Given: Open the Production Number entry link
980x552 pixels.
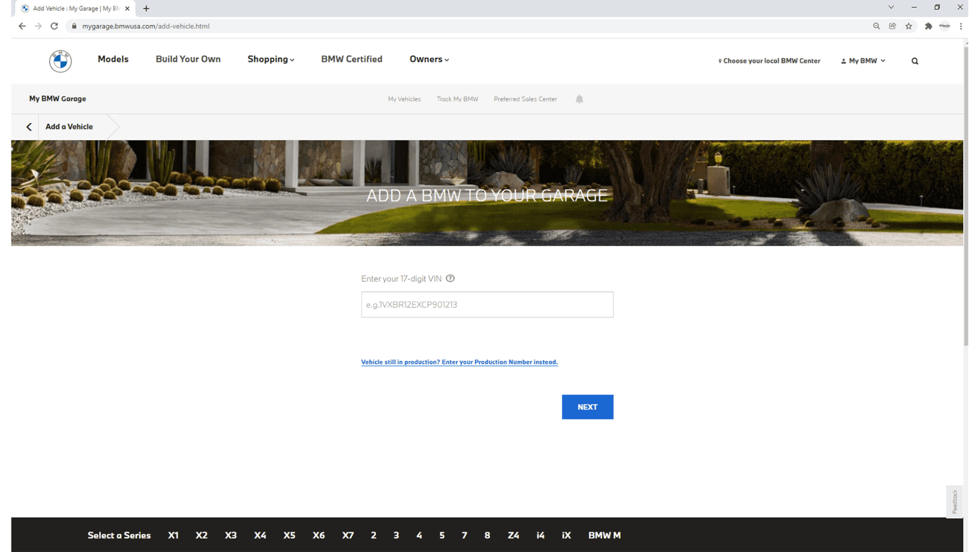Looking at the screenshot, I should 459,362.
